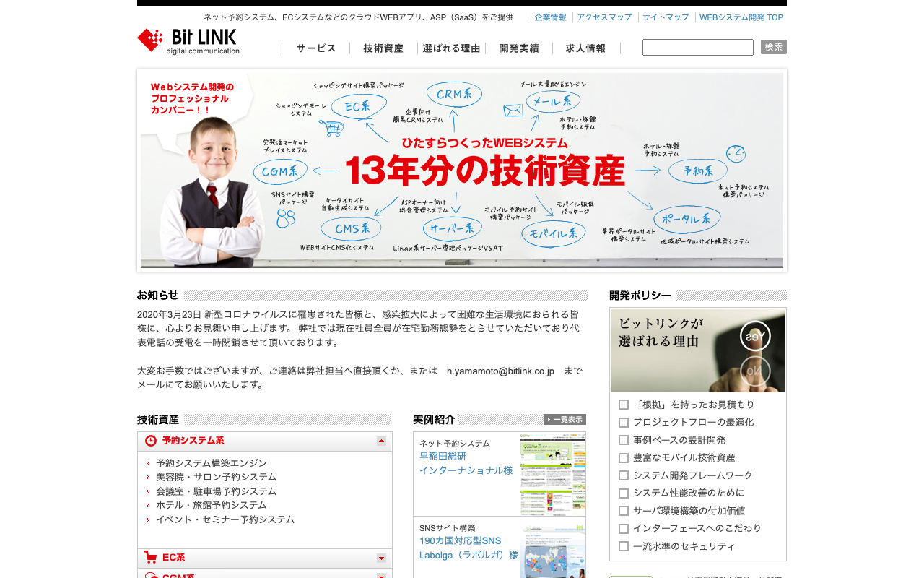Viewport: 924px width, 578px height.
Task: Check プロジェクトフローの最適化 checkbox
Action: pyautogui.click(x=624, y=423)
